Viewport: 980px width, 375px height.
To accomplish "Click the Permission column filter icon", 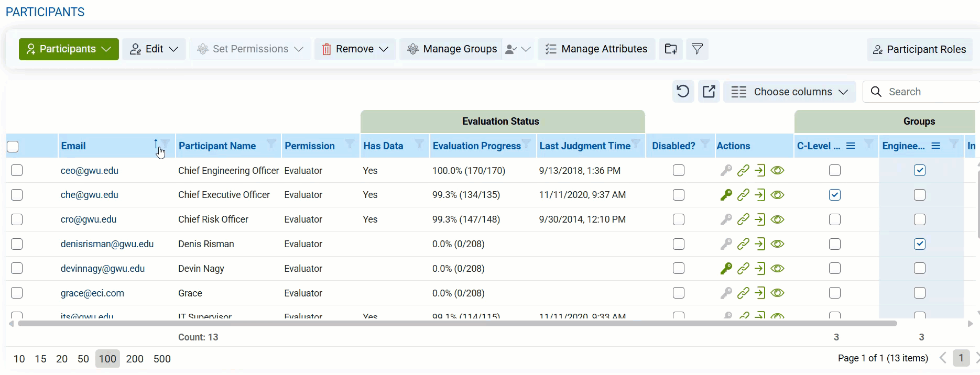I will tap(350, 143).
